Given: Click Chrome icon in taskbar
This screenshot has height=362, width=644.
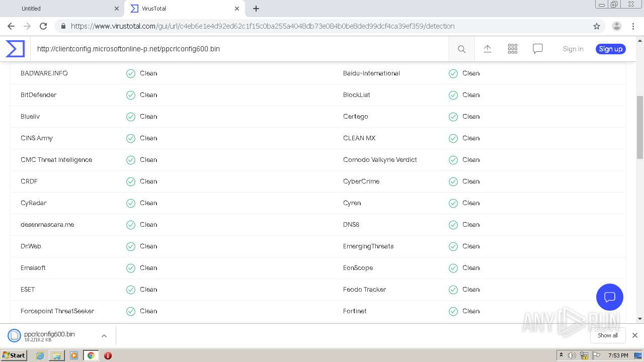Looking at the screenshot, I should (x=91, y=355).
